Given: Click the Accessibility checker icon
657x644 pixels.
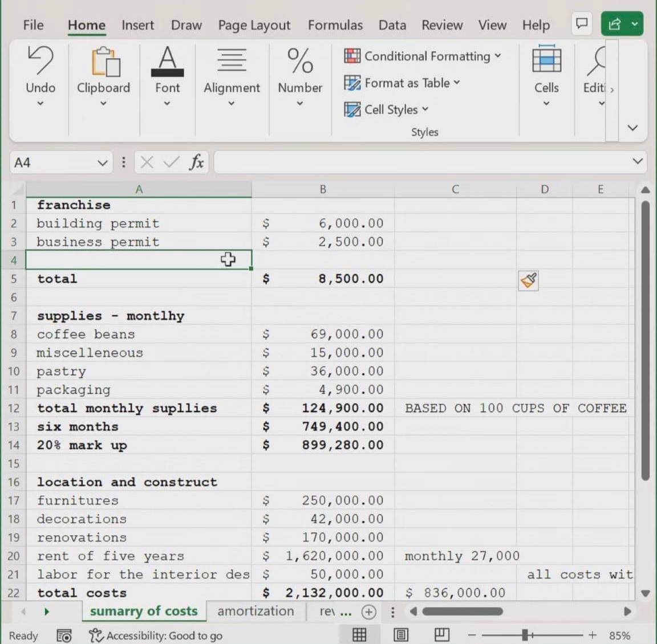Looking at the screenshot, I should click(x=96, y=635).
